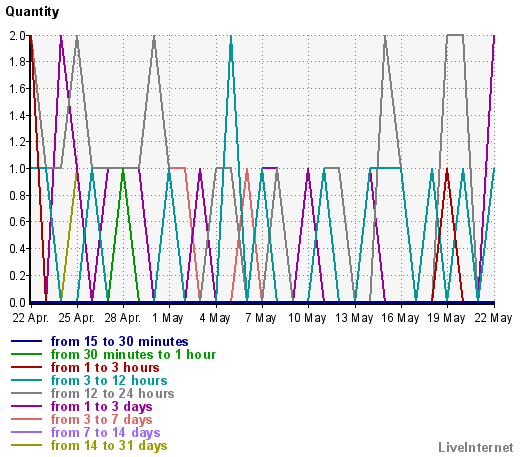This screenshot has width=520, height=457.
Task: Click the 'from 14 to 31 days' legend label
Action: pyautogui.click(x=109, y=445)
